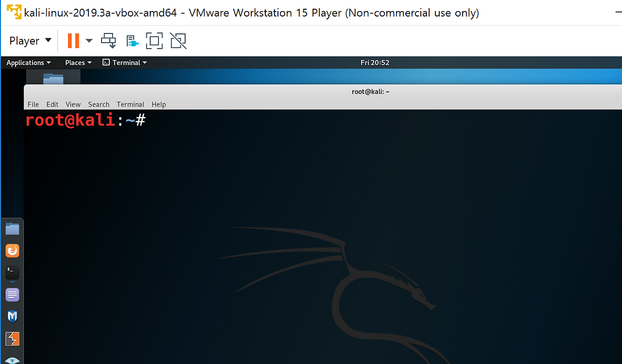Viewport: 622px width, 364px height.
Task: Open the Terminal menu in the terminal window
Action: (x=130, y=104)
